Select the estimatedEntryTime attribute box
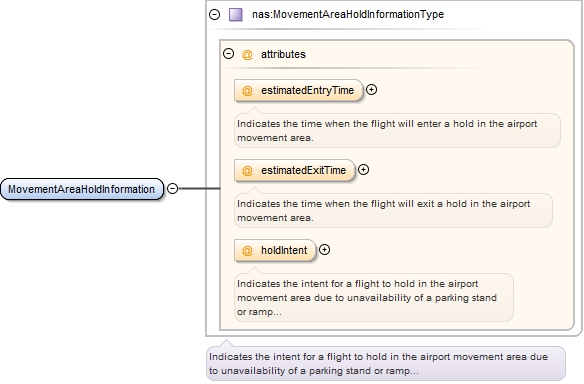The height and width of the screenshot is (384, 584). point(298,90)
